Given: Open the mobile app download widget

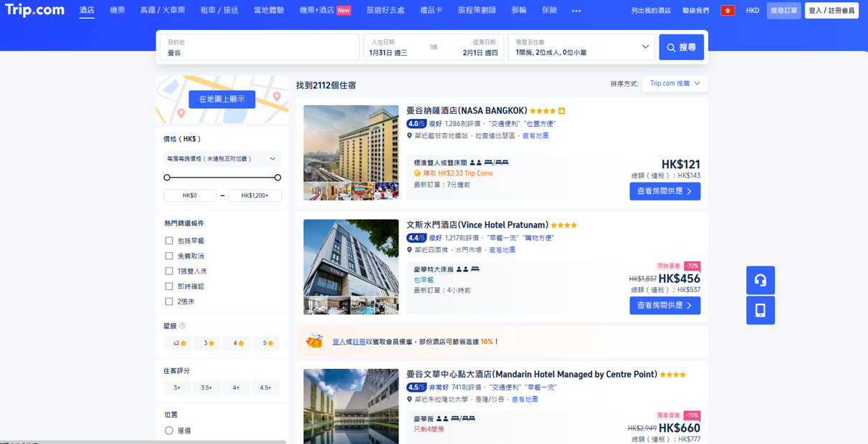Looking at the screenshot, I should click(760, 310).
